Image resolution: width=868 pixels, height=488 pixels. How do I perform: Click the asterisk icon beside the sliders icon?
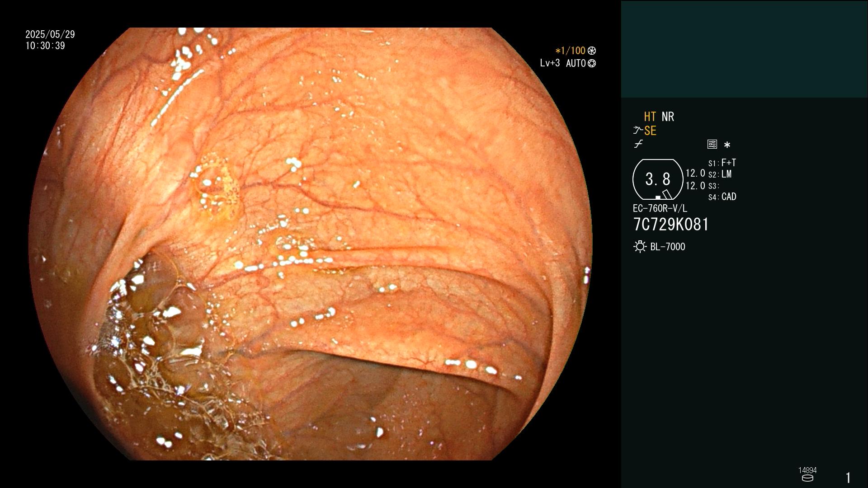727,145
